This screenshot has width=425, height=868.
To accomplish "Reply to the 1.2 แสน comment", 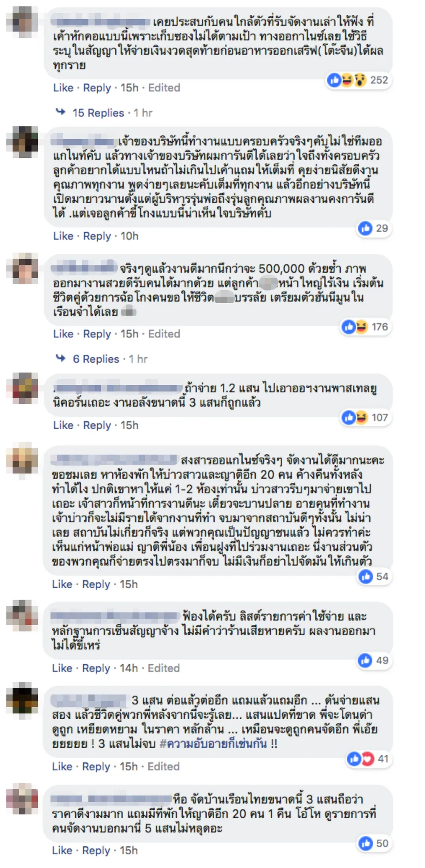I will click(97, 425).
